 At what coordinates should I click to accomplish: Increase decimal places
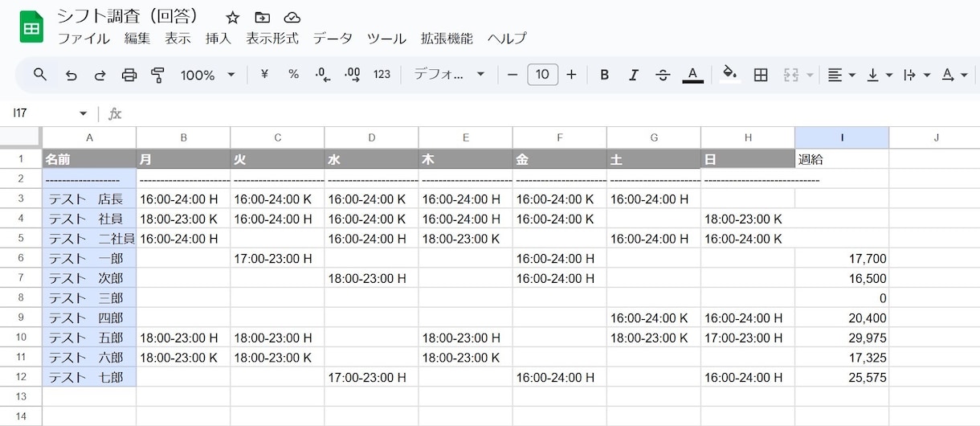point(352,75)
